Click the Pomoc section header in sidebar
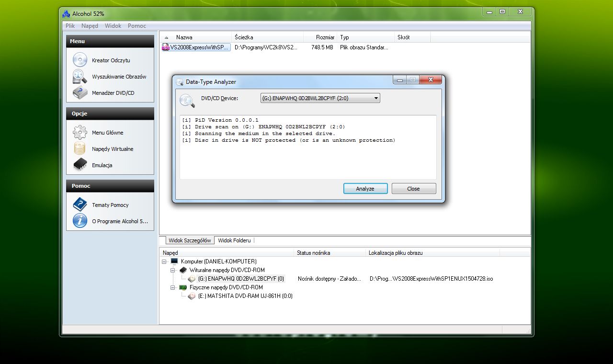 coord(110,186)
